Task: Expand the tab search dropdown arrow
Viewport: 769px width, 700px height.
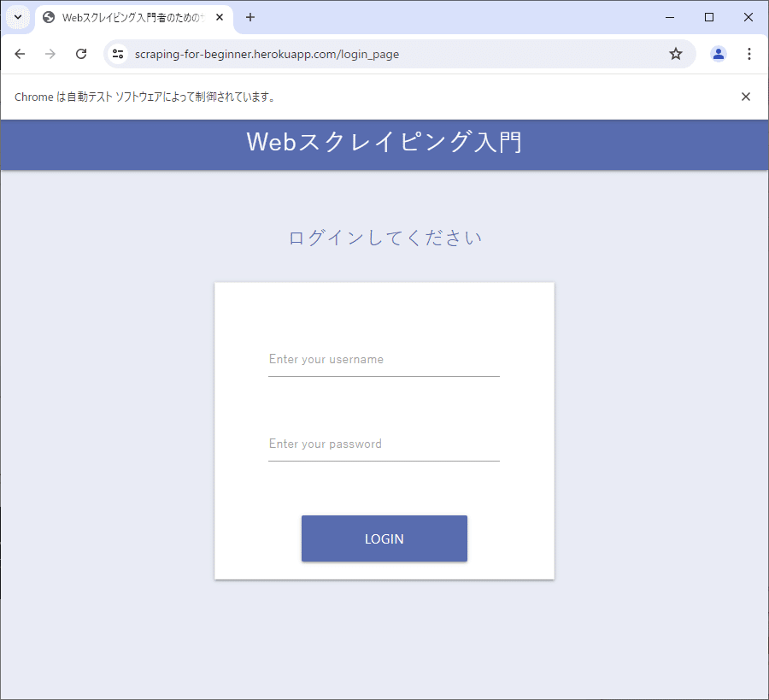Action: [x=18, y=17]
